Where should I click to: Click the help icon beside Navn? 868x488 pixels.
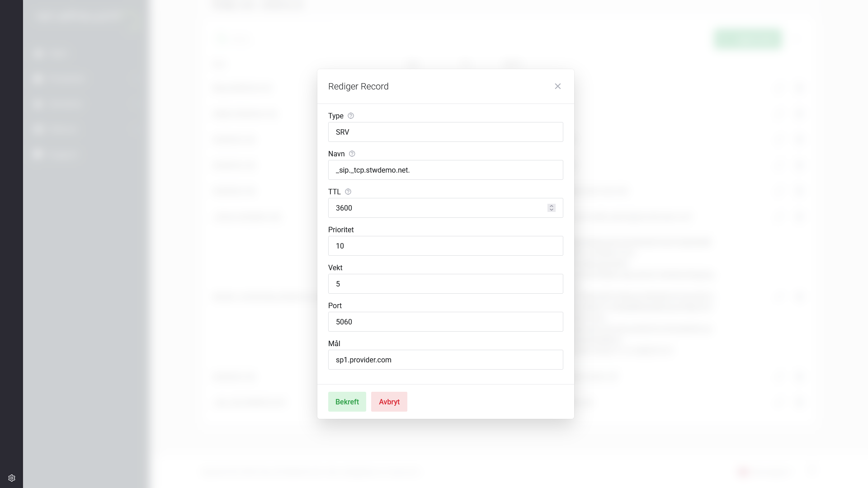[x=352, y=154]
